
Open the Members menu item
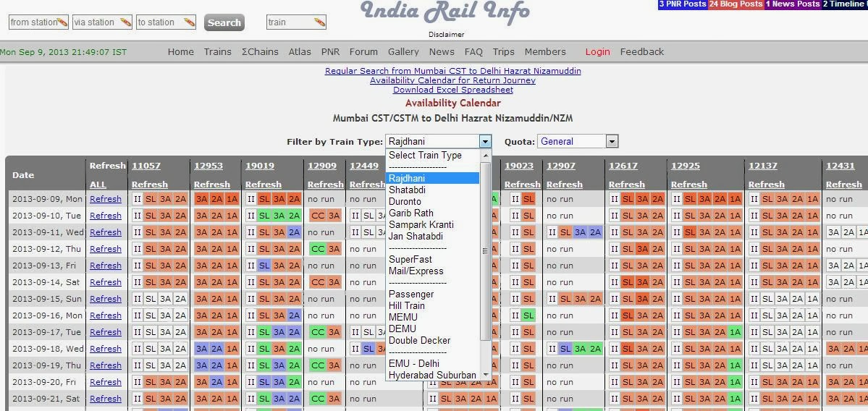tap(545, 51)
